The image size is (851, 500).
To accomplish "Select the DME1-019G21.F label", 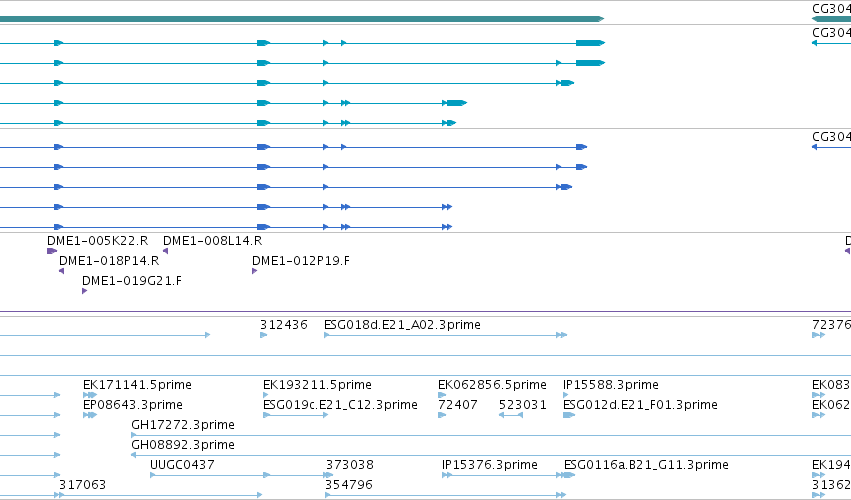I will pyautogui.click(x=132, y=281).
